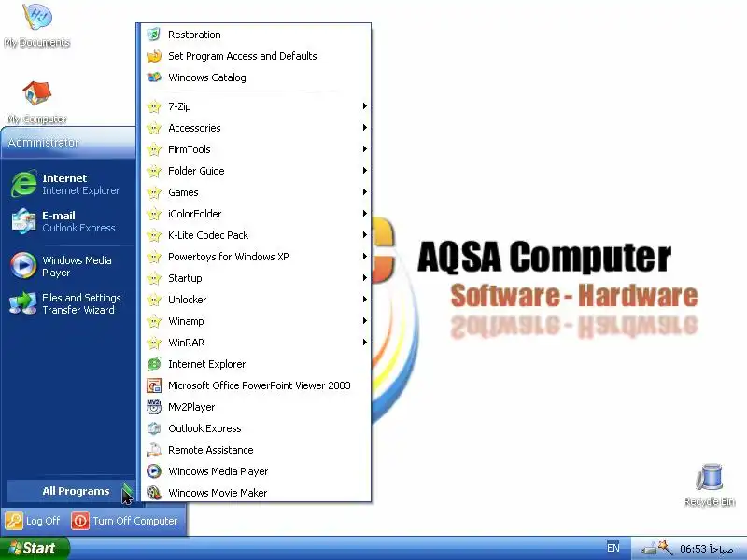The height and width of the screenshot is (560, 747).
Task: Click the pinned Internet Explorer e icon
Action: coord(24,184)
